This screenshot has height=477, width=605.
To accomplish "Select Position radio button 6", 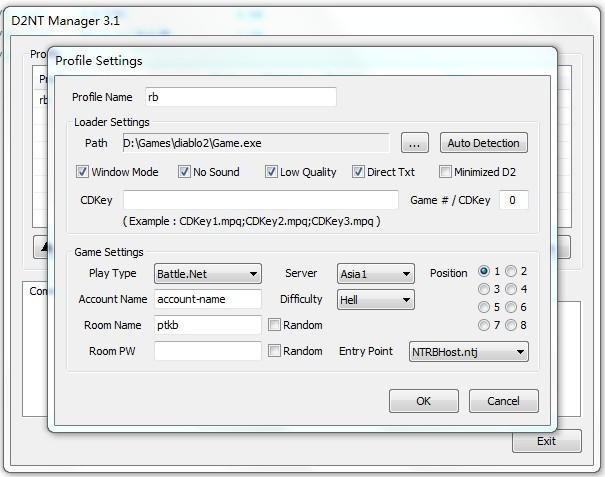I will tap(511, 307).
